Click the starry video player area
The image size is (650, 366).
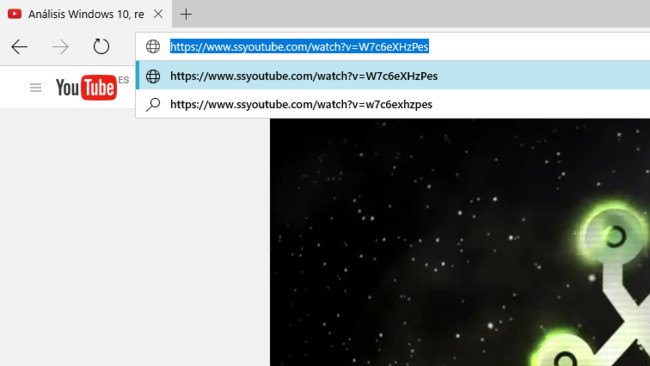tap(460, 242)
